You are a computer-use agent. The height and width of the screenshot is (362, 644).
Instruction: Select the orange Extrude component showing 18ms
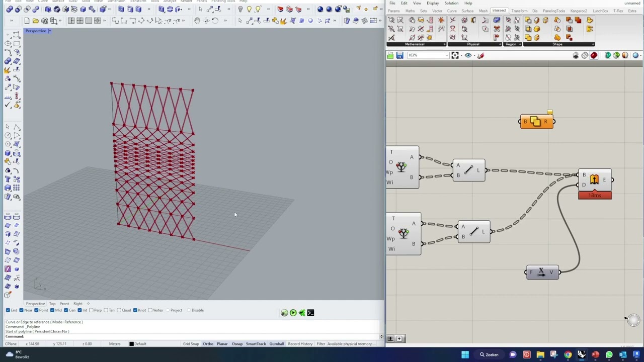595,180
